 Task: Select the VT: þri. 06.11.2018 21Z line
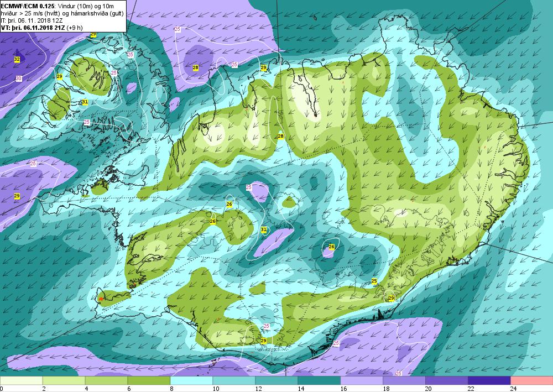click(33, 28)
